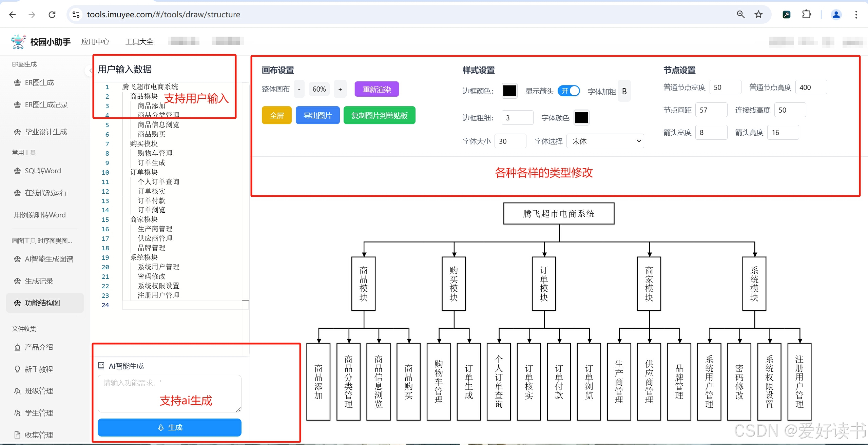Open the Chrome three-dot menu
This screenshot has height=445, width=868.
click(x=856, y=15)
